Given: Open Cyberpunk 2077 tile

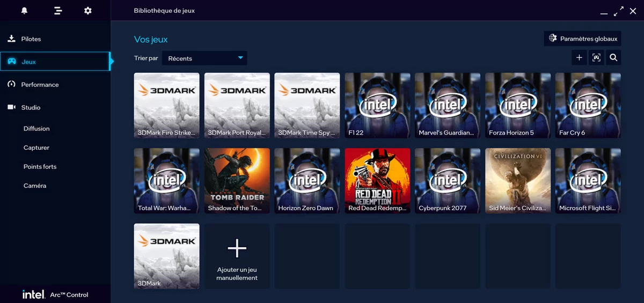Looking at the screenshot, I should (448, 181).
